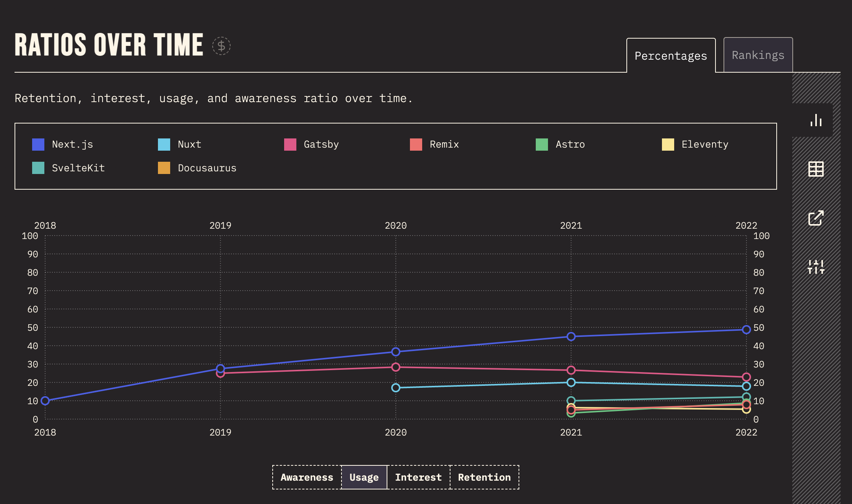
Task: Click SvelteKit 2021 data point
Action: click(571, 401)
